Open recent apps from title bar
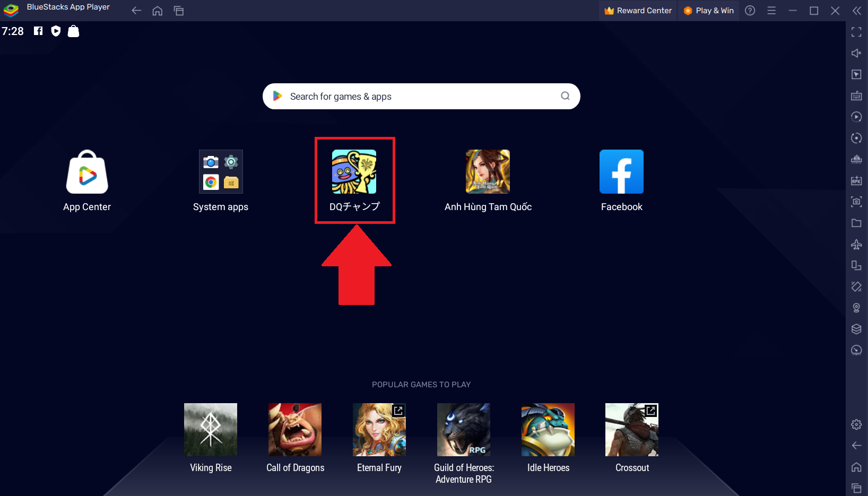 click(x=179, y=11)
